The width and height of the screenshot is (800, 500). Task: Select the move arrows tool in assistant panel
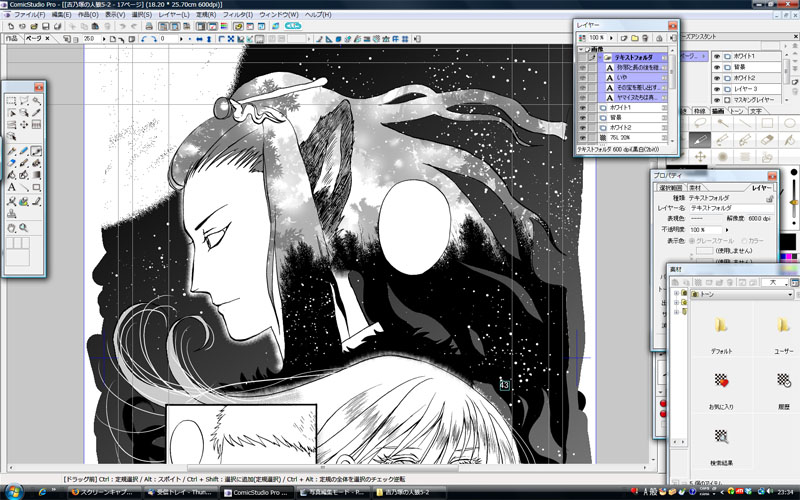click(x=701, y=157)
